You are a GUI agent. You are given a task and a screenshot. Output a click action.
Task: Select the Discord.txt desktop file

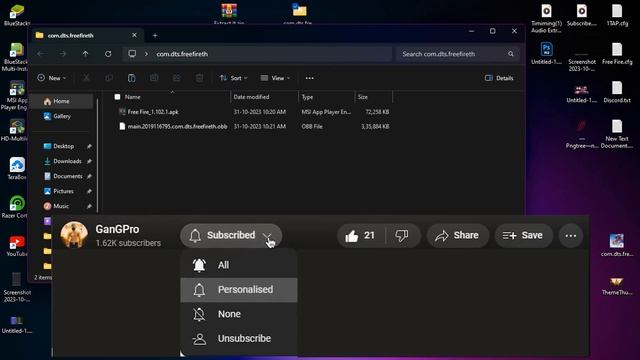[617, 92]
